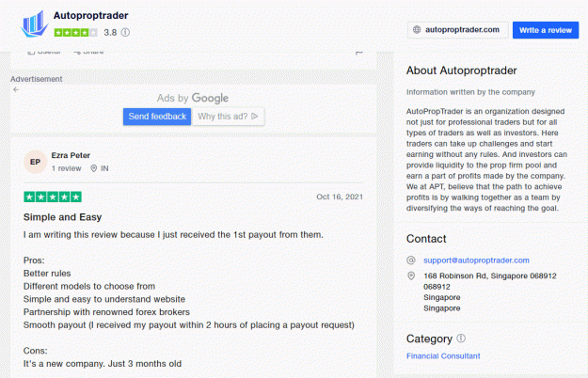The width and height of the screenshot is (588, 378).
Task: Click the Autoproptrader company logo
Action: [35, 24]
